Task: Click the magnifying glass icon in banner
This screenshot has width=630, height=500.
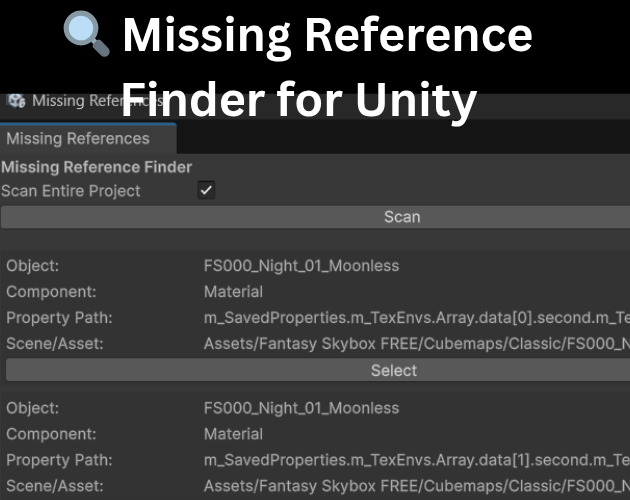Action: coord(85,35)
